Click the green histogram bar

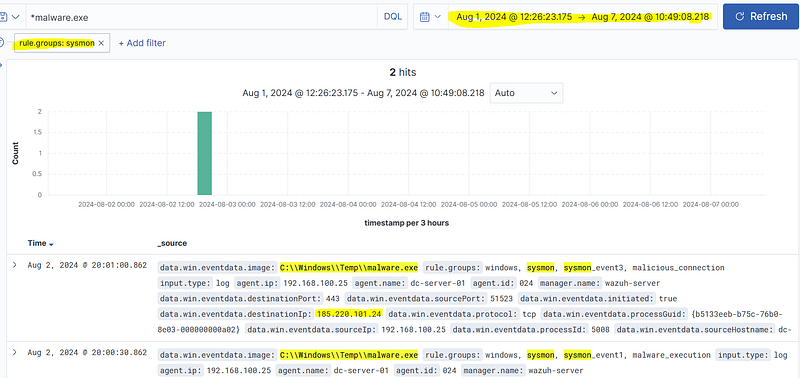click(x=205, y=153)
